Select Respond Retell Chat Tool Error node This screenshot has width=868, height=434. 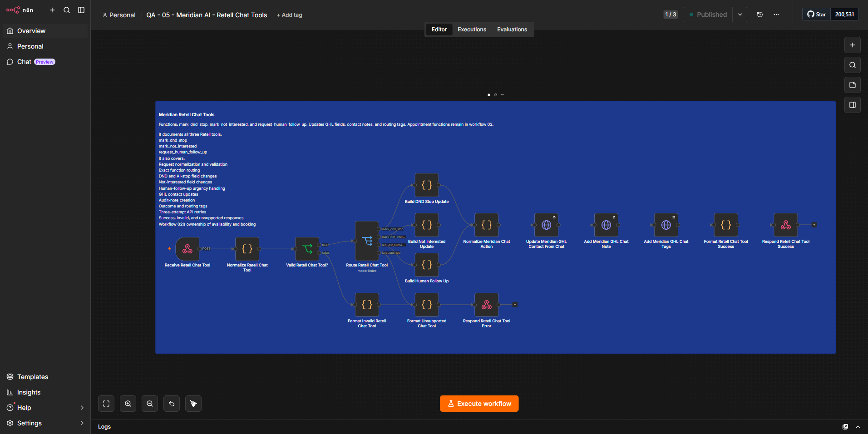[x=487, y=305]
